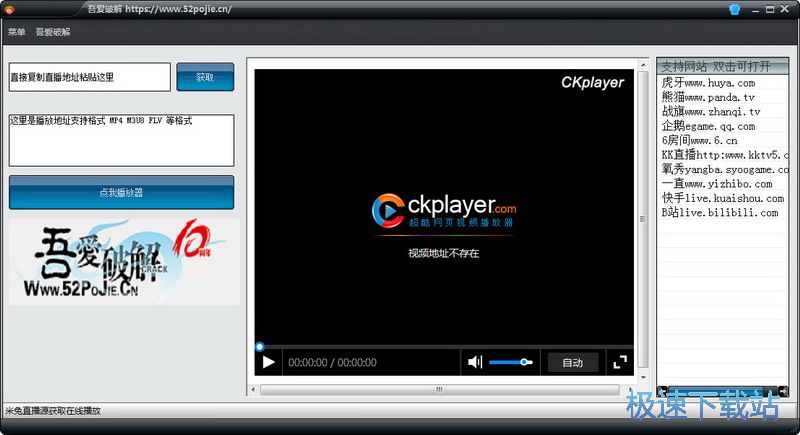Click the playback address text area
The height and width of the screenshot is (435, 800).
point(121,140)
